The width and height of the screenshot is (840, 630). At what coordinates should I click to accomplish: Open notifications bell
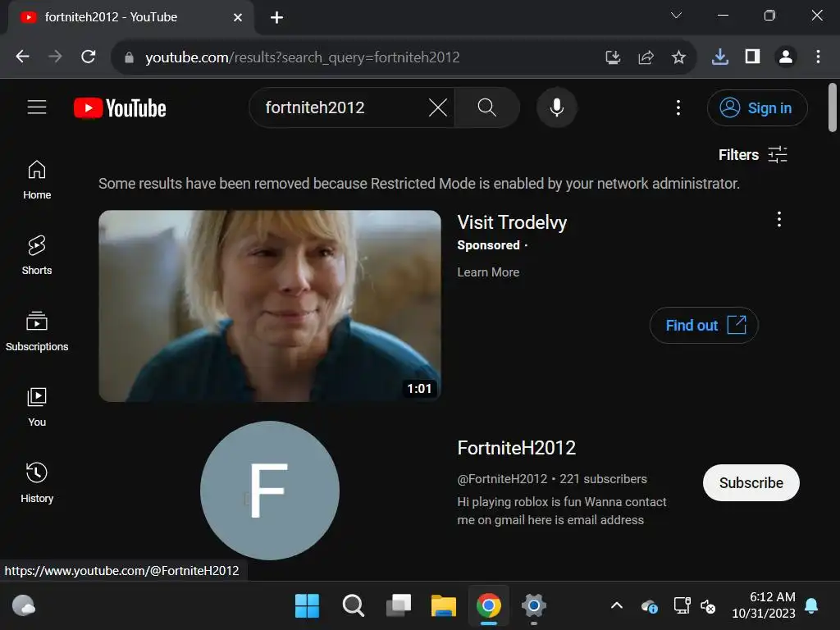click(x=811, y=606)
